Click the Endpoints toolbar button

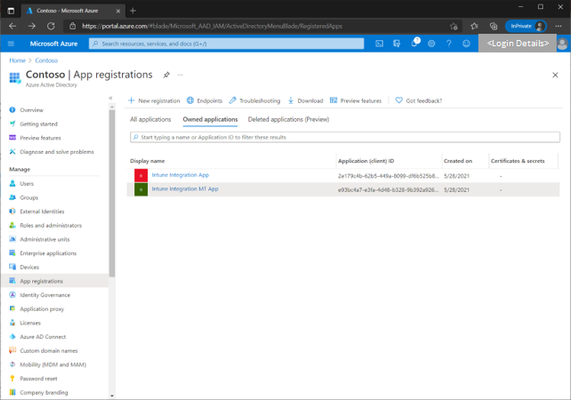[205, 101]
